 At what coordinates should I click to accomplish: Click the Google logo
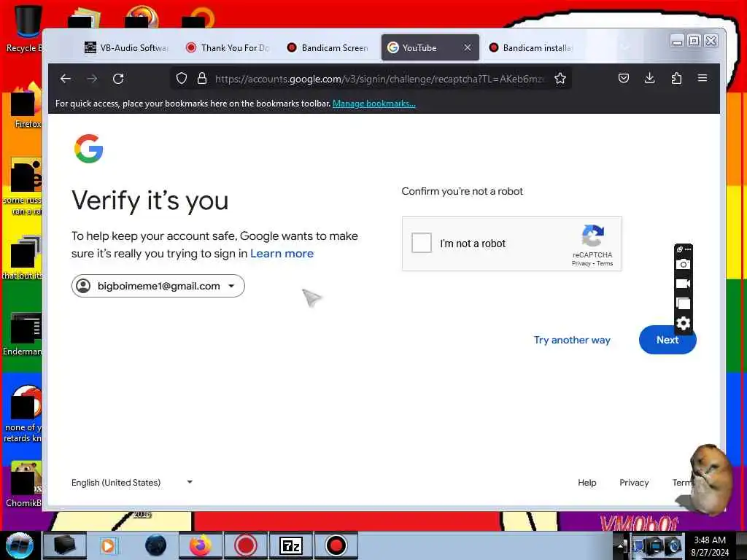[x=88, y=149]
